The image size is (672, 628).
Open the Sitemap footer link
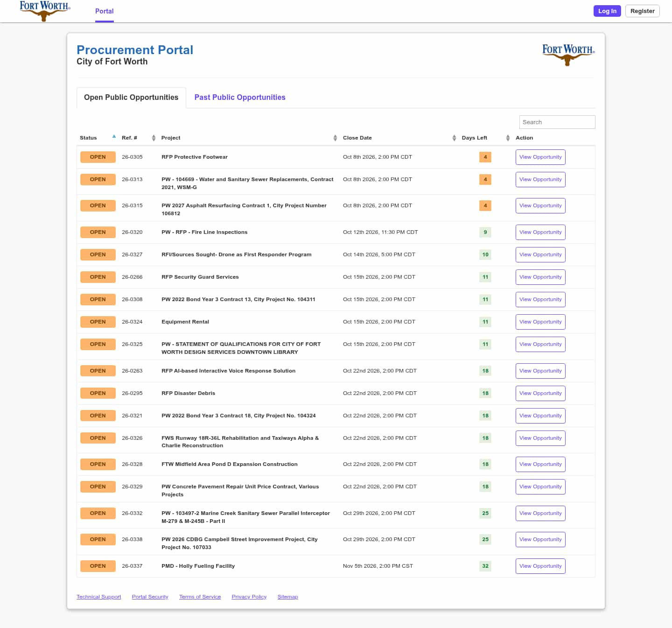point(287,597)
